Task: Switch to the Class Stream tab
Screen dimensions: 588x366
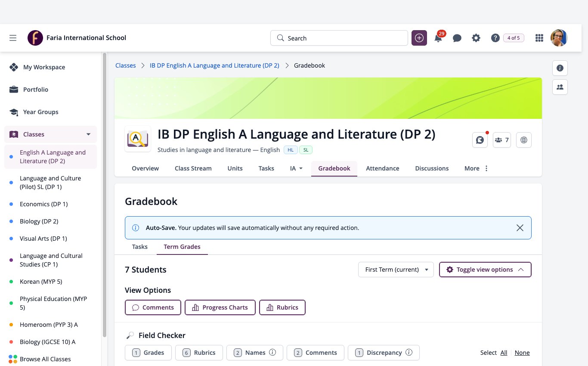Action: 193,168
